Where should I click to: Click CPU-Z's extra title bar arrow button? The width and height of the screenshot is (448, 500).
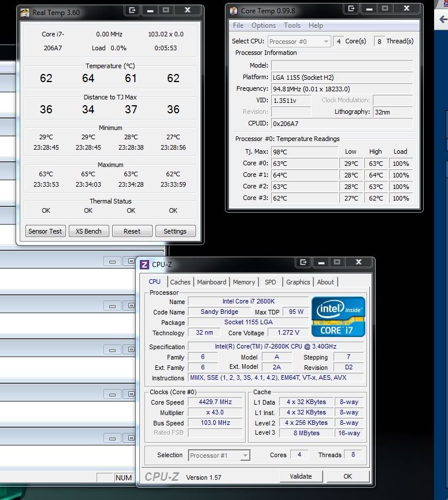[x=303, y=262]
